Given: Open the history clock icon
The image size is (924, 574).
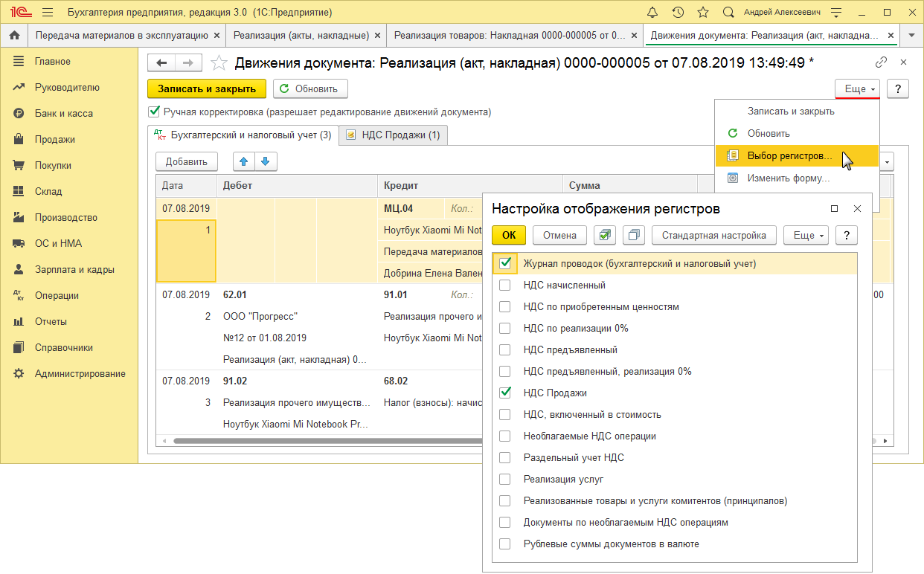Looking at the screenshot, I should click(678, 13).
